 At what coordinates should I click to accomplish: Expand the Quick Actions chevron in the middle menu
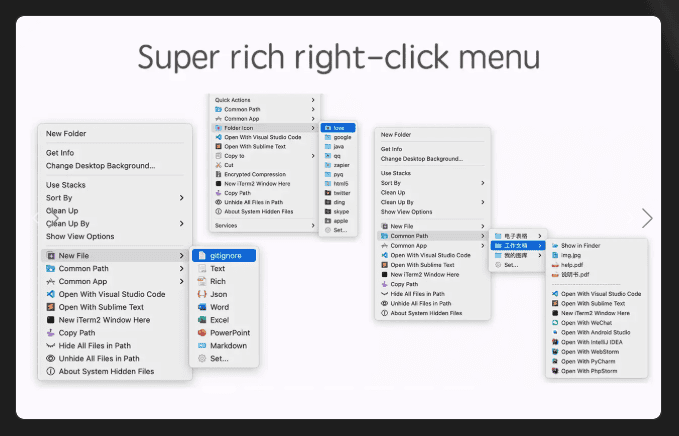click(313, 100)
